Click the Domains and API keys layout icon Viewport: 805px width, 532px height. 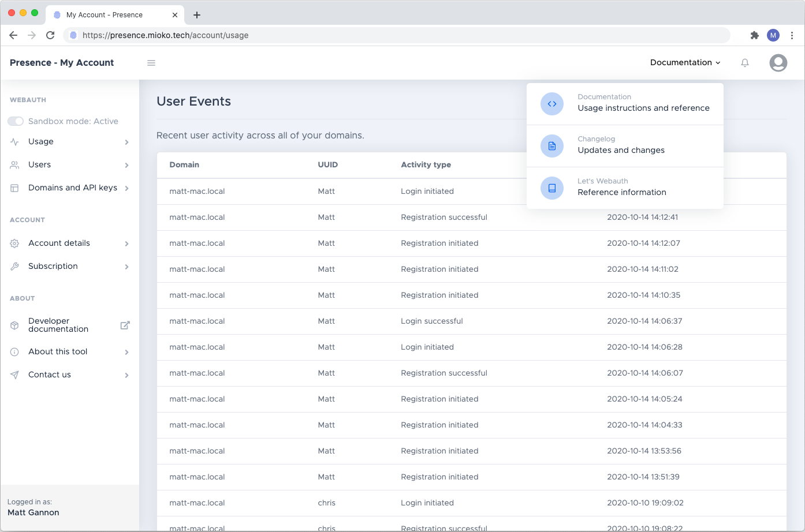14,188
